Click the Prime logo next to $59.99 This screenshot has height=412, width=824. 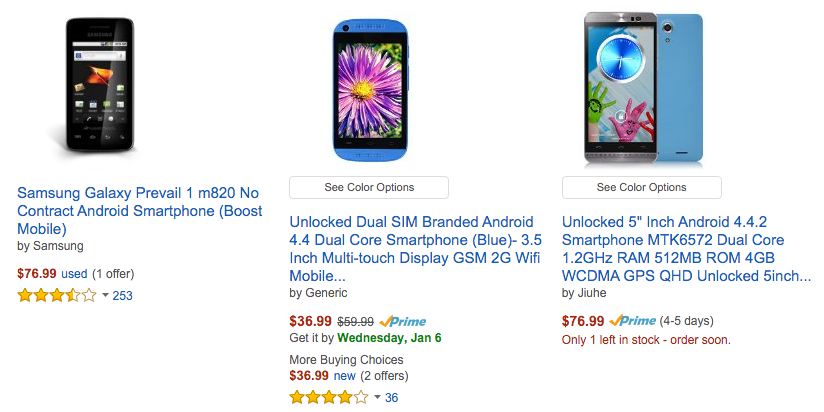(x=402, y=321)
